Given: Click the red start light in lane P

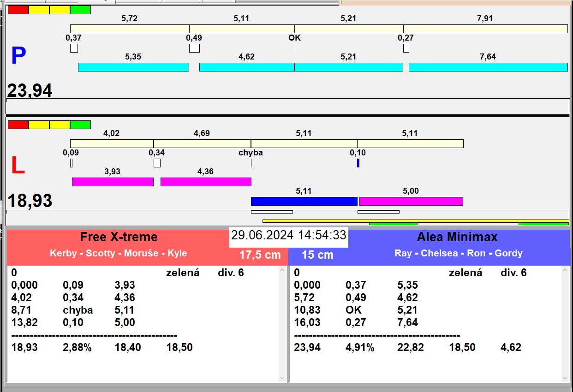Looking at the screenshot, I should pos(18,10).
